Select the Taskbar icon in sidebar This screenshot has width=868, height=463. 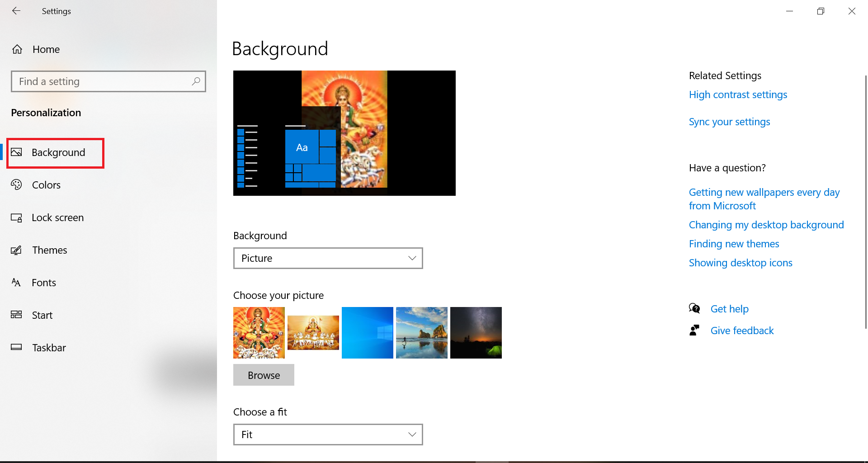16,347
